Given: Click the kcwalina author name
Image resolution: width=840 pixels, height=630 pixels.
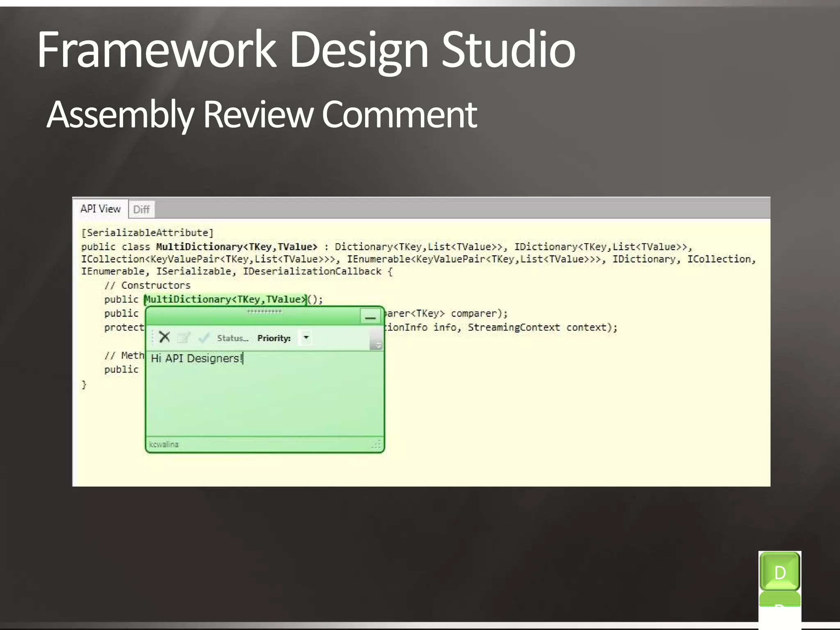Looking at the screenshot, I should 164,444.
